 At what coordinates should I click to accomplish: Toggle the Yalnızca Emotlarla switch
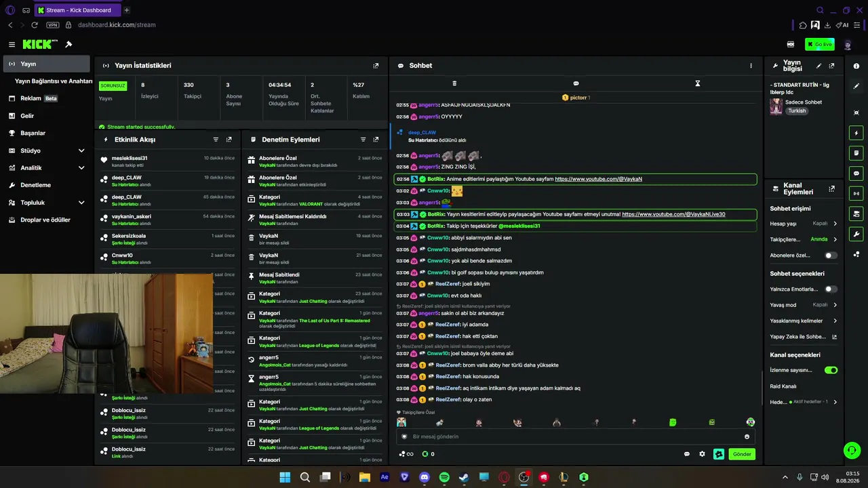coord(831,289)
